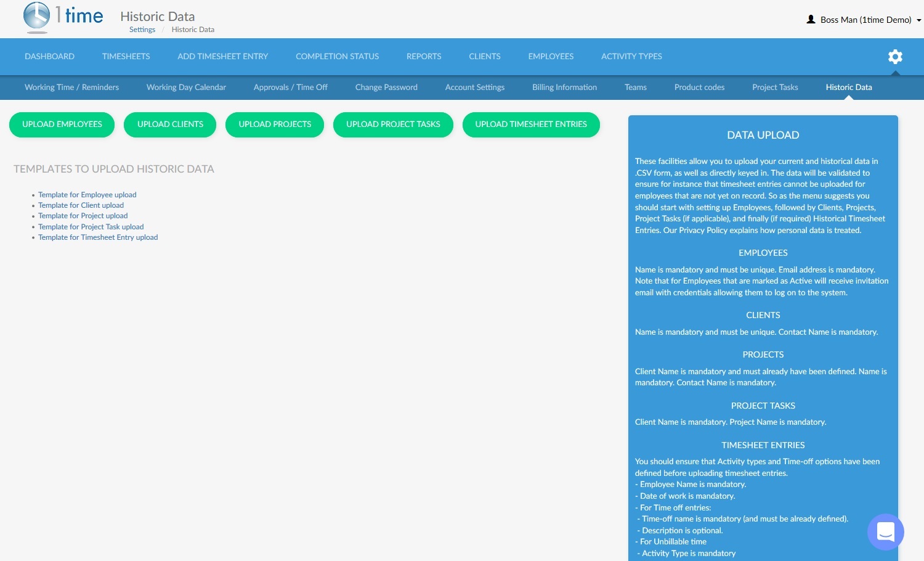Screen dimensions: 924x561
Task: Click the 1time clock logo
Action: tap(37, 17)
